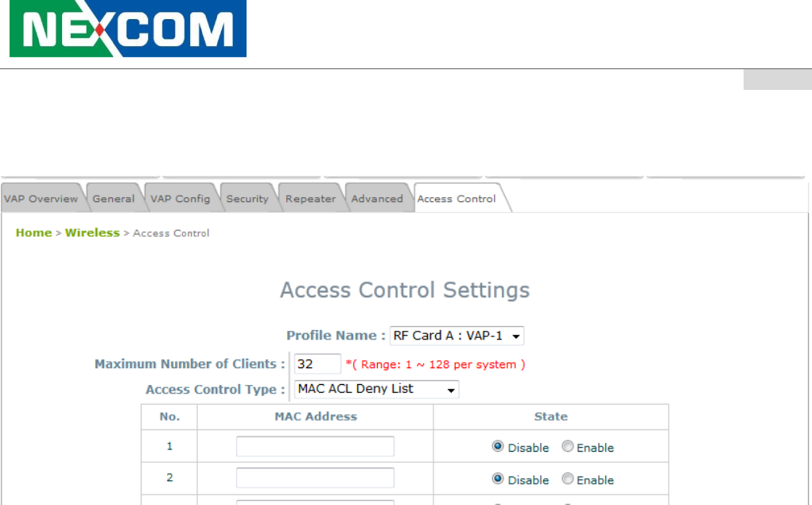Click MAC Address field for entry 2

(315, 478)
